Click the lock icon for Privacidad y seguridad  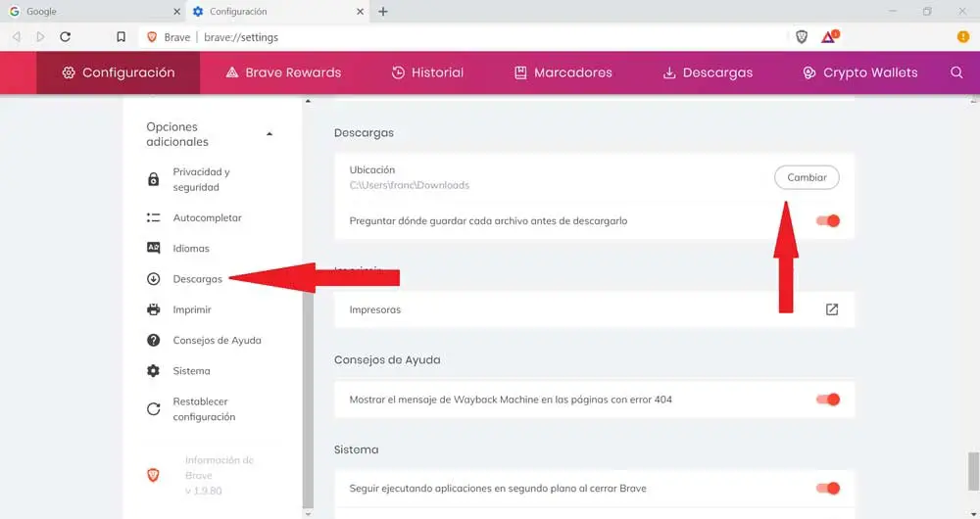153,179
